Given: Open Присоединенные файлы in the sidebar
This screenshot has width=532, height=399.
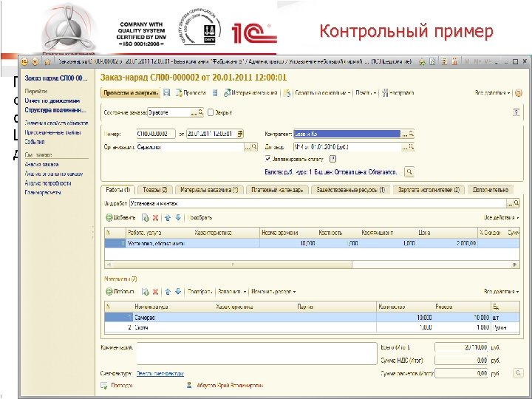Looking at the screenshot, I should (x=53, y=133).
